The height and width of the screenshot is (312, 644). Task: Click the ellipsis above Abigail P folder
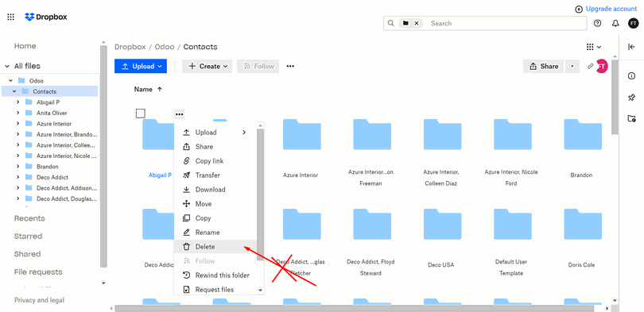(x=179, y=114)
